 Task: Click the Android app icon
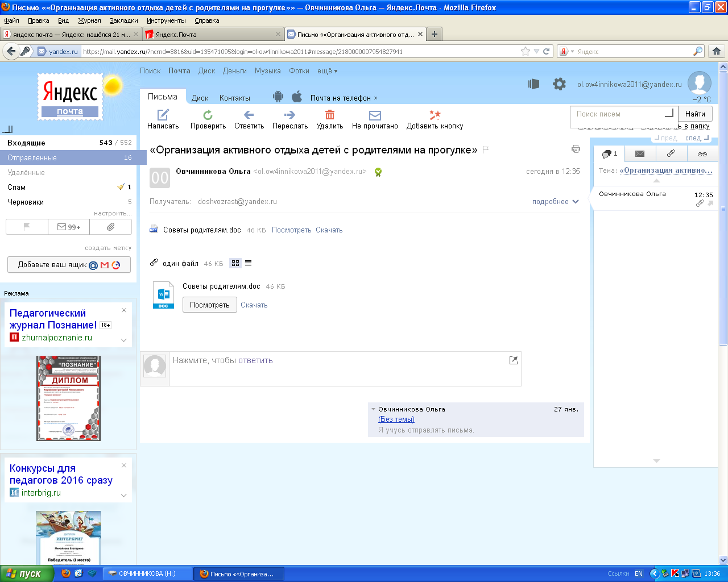[x=278, y=97]
